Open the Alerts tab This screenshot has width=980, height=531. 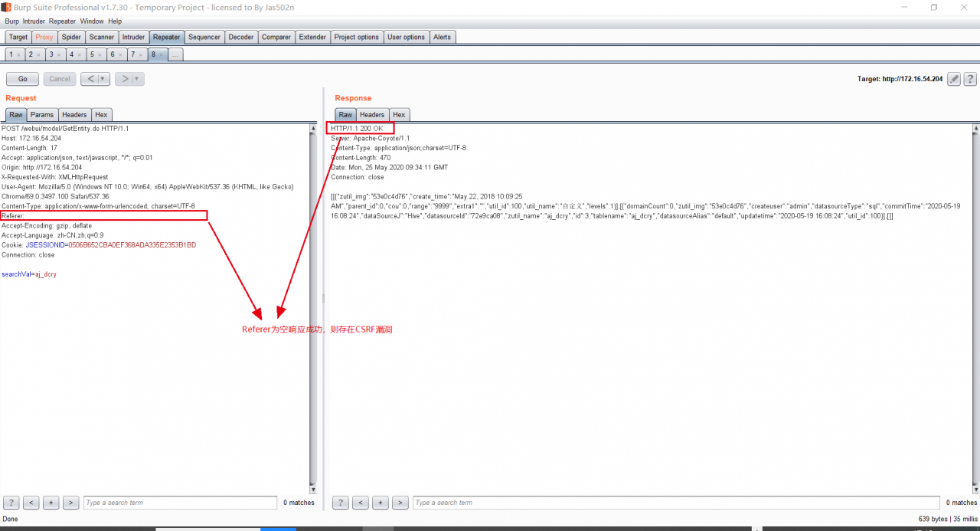[443, 37]
